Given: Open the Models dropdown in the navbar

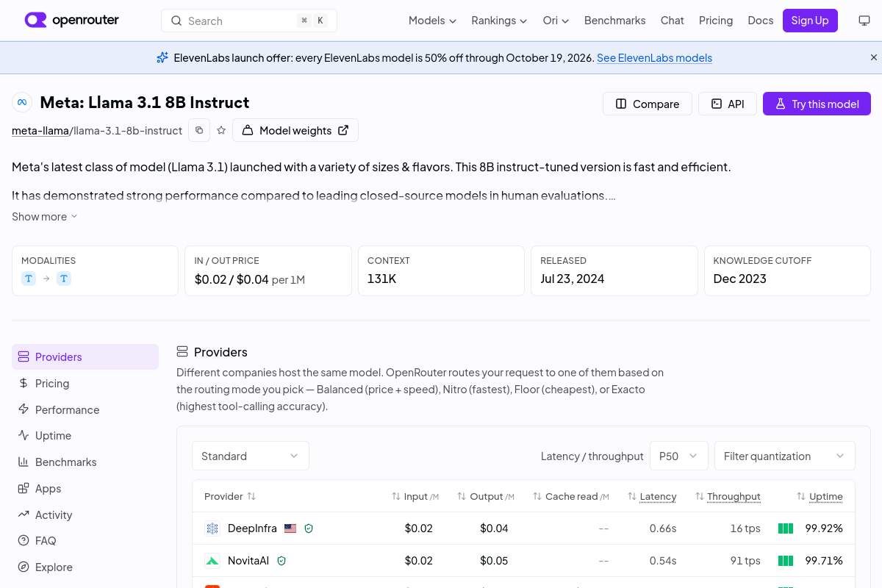Looking at the screenshot, I should [432, 21].
